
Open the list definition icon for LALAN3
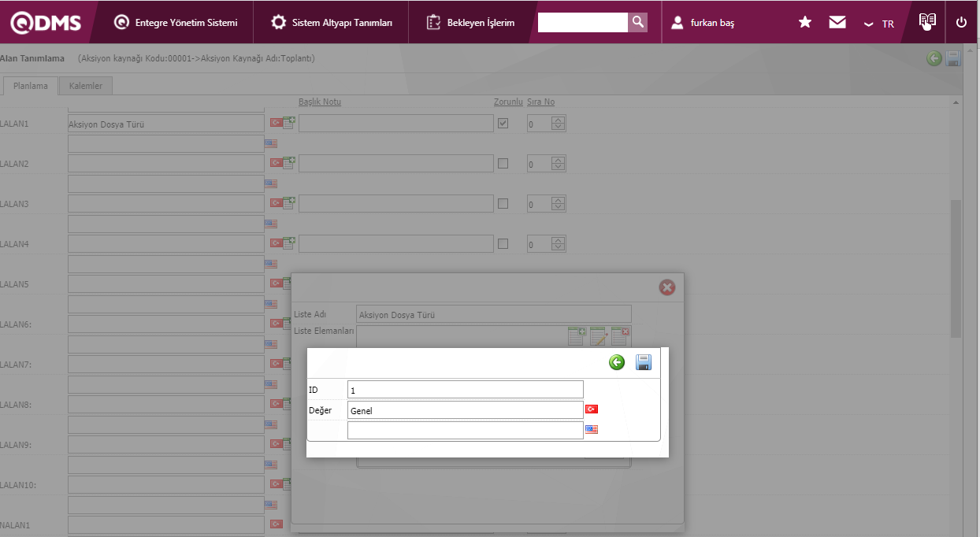[x=289, y=202]
